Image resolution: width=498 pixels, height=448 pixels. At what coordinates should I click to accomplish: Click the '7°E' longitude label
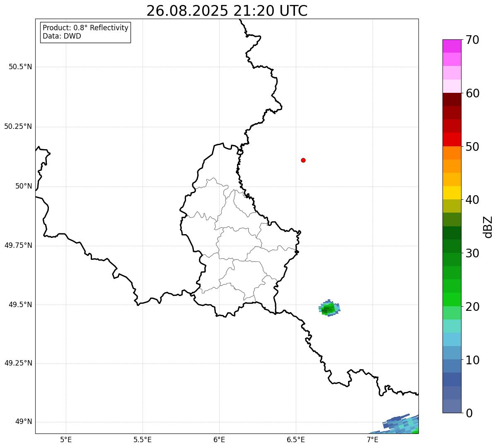point(372,440)
